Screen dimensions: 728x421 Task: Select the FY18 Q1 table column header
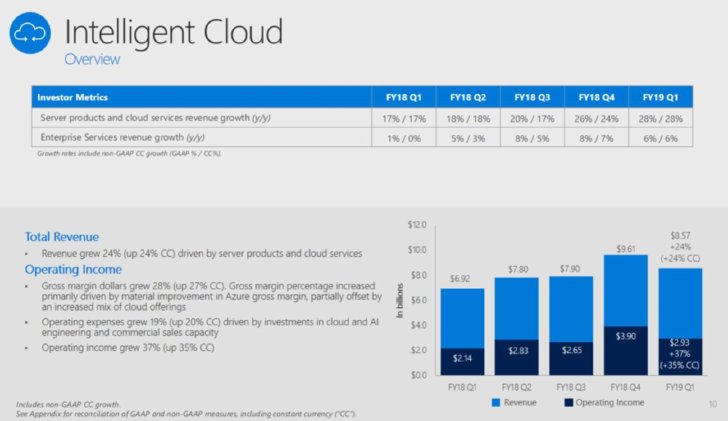(x=403, y=97)
